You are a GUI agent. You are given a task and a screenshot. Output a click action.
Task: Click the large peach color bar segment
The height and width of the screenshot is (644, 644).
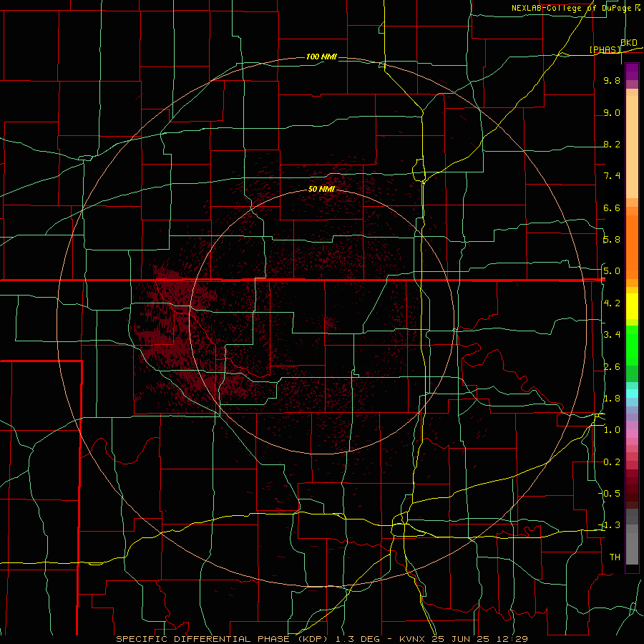(632, 148)
